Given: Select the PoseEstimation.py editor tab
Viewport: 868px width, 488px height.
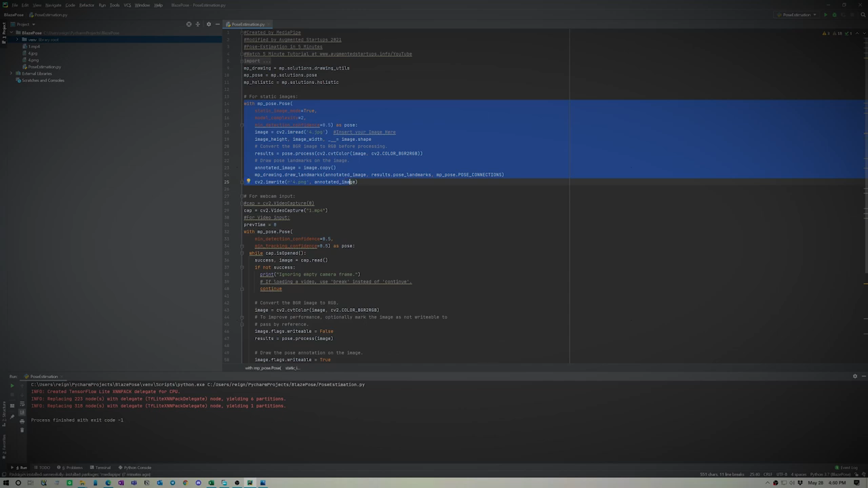Looking at the screenshot, I should tap(248, 24).
